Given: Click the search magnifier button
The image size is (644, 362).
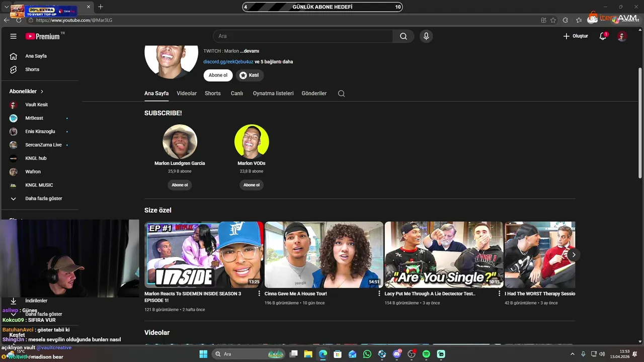Looking at the screenshot, I should pyautogui.click(x=404, y=36).
